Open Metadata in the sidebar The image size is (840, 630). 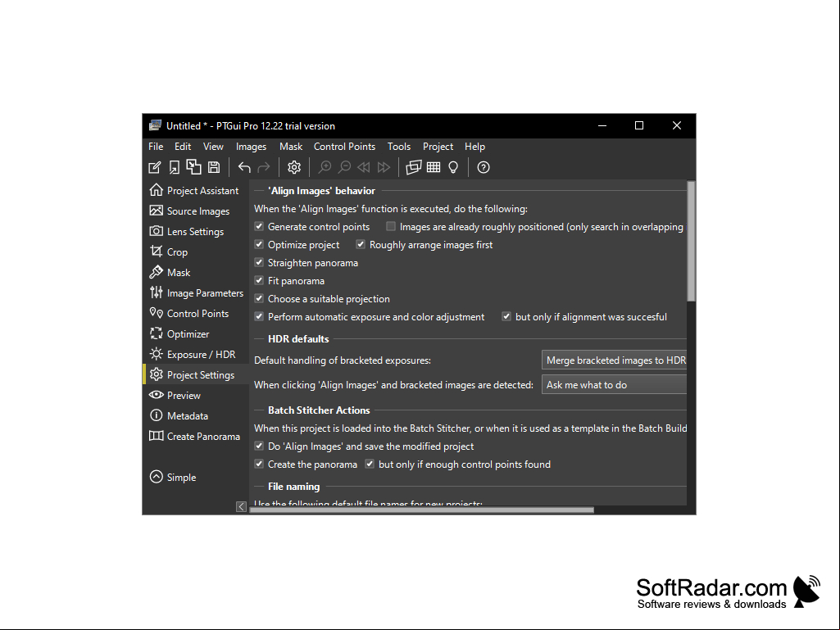(196, 415)
